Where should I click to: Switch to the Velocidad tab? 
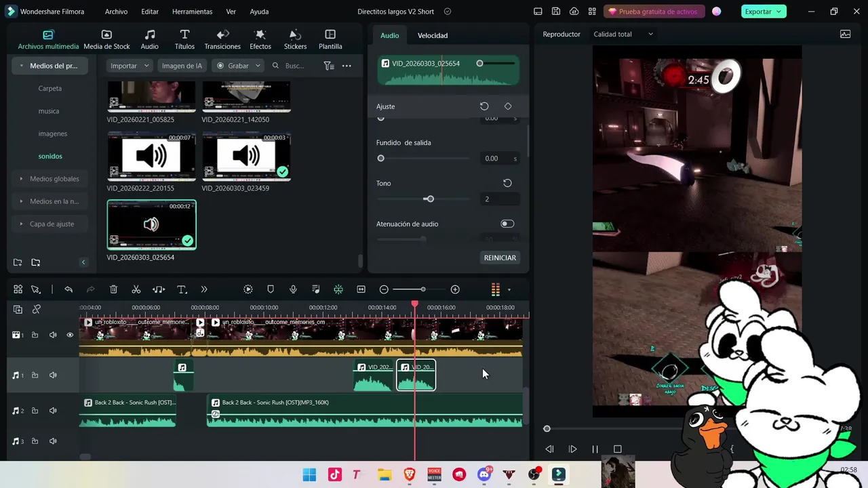pyautogui.click(x=433, y=35)
